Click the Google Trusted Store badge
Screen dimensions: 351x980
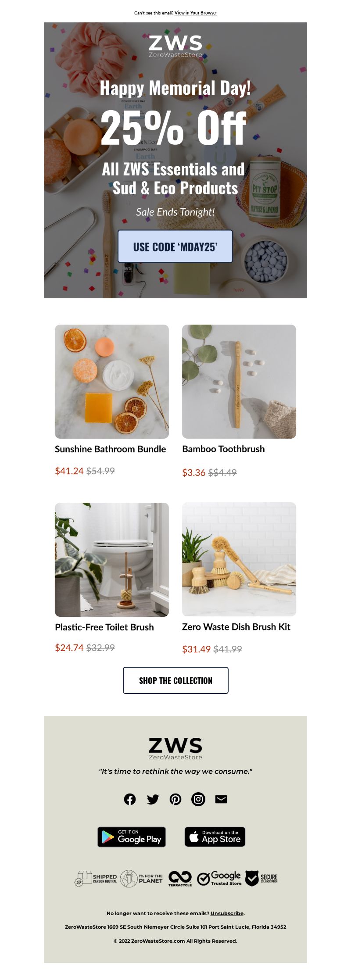(x=219, y=879)
